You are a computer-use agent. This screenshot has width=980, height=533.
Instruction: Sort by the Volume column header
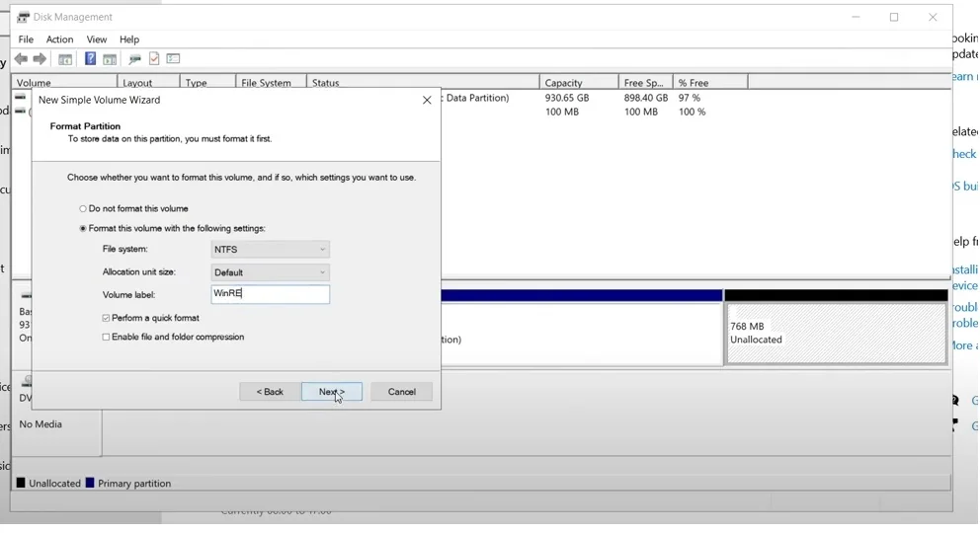pos(64,82)
